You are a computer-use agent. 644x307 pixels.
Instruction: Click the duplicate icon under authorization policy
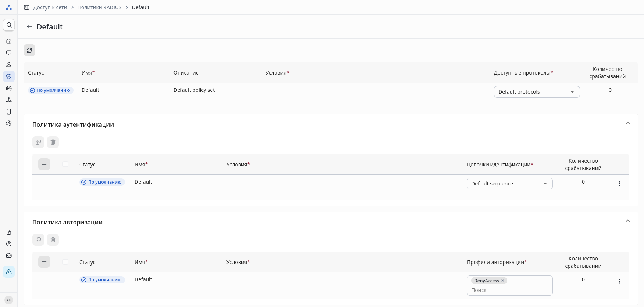point(38,240)
